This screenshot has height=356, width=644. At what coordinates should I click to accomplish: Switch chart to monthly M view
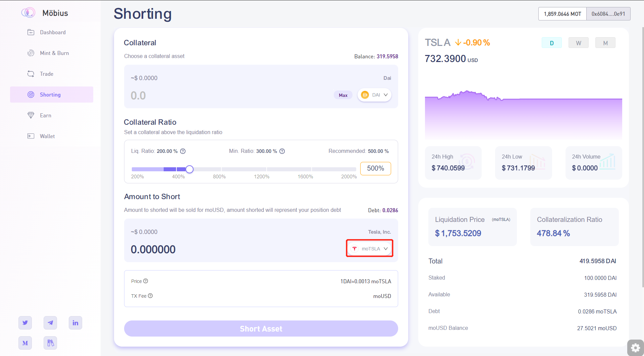605,43
